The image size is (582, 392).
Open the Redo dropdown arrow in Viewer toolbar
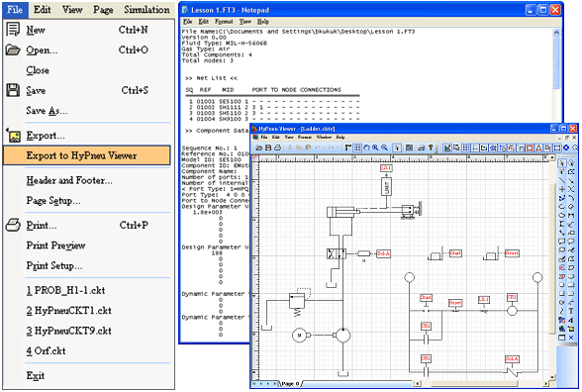338,147
